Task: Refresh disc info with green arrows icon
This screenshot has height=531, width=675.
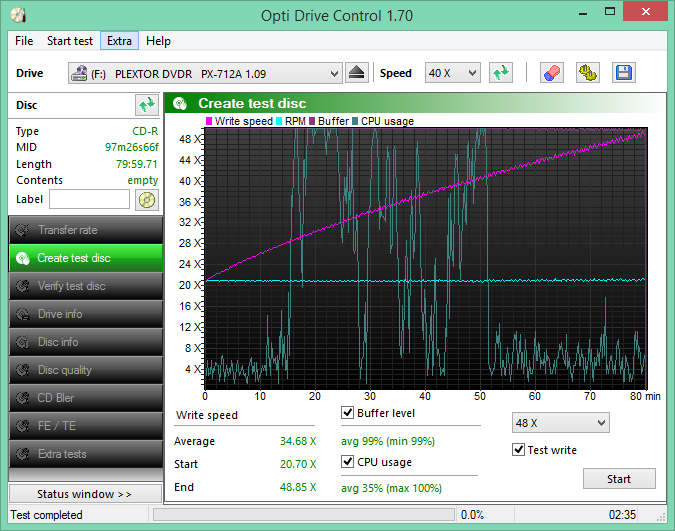Action: point(147,105)
